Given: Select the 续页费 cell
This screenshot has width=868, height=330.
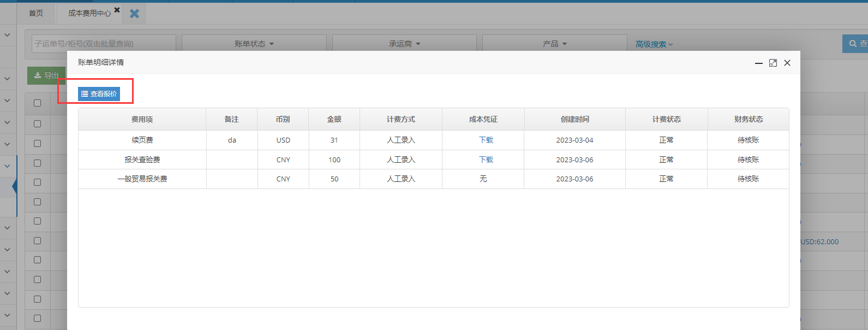Looking at the screenshot, I should click(142, 140).
